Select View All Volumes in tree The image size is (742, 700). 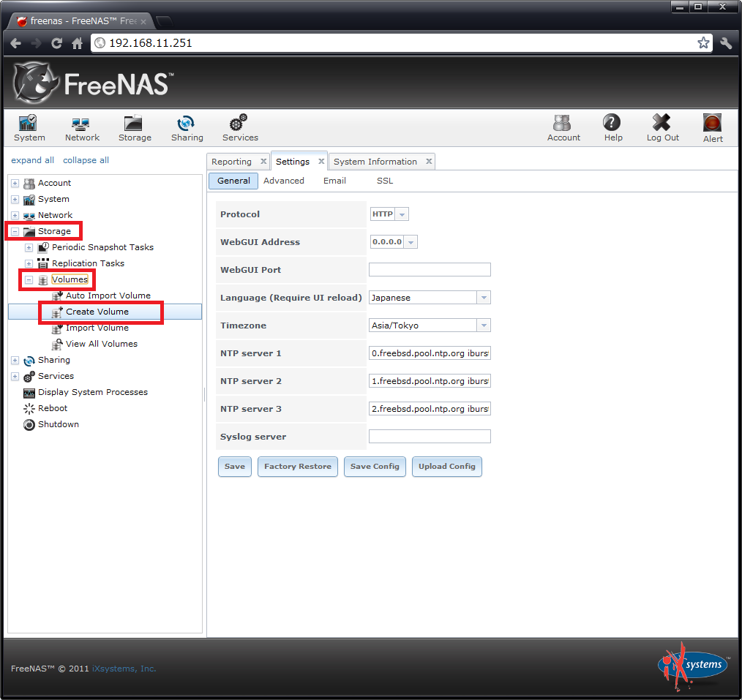point(102,344)
